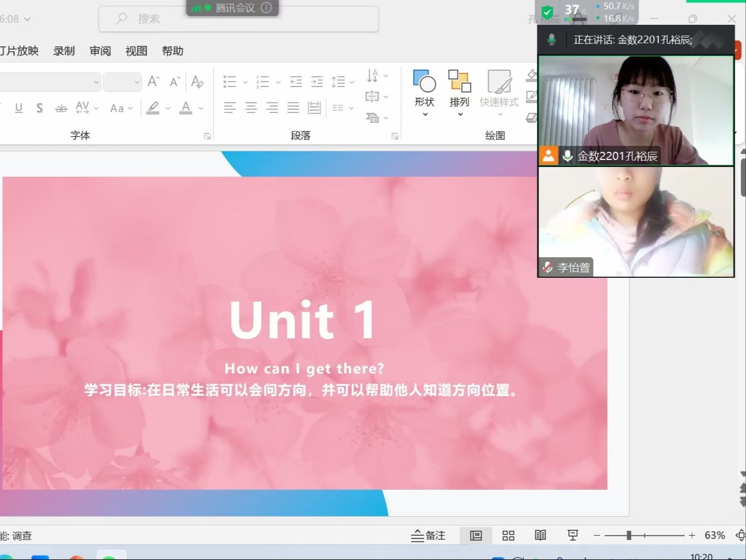Start slideshow from the status bar icon
Image resolution: width=746 pixels, height=560 pixels.
572,536
